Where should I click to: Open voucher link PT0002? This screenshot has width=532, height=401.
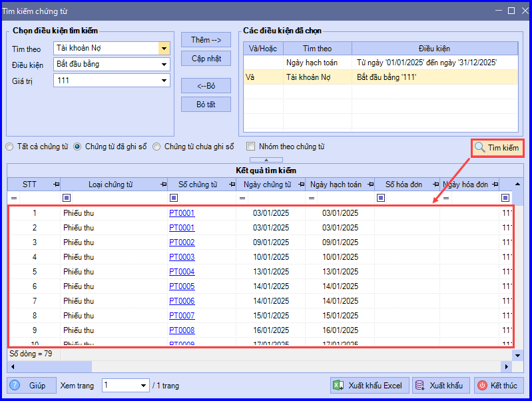click(x=182, y=242)
